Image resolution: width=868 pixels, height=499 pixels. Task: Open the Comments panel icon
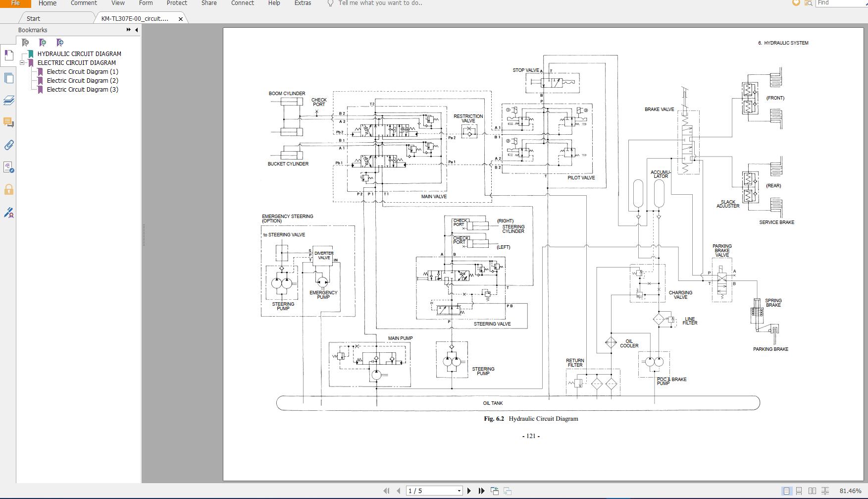pyautogui.click(x=8, y=122)
